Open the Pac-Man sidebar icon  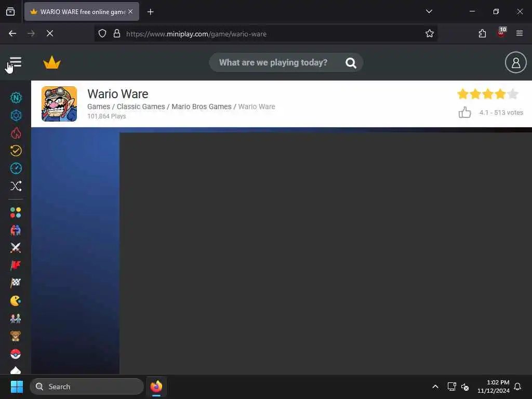point(16,301)
